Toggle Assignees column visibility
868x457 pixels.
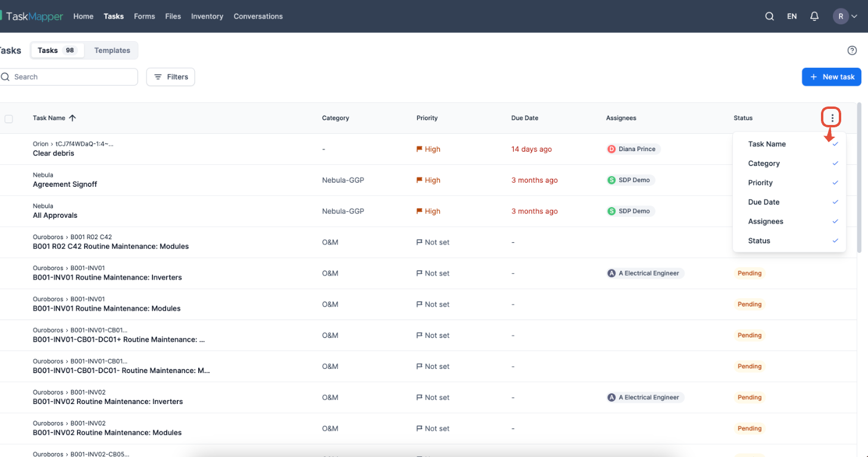tap(789, 221)
